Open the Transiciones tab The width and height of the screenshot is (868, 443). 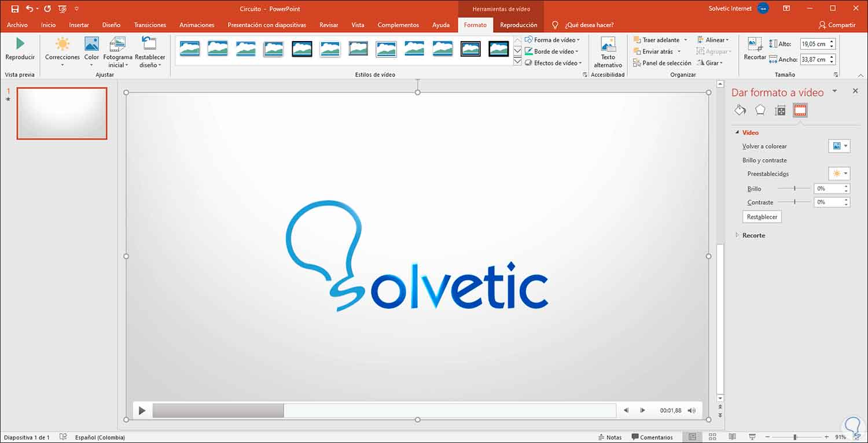point(150,25)
